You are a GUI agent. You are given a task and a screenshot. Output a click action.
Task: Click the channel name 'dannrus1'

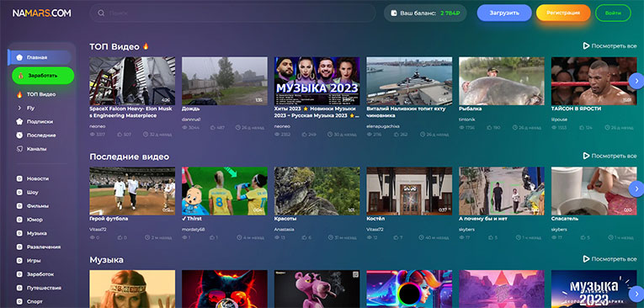pos(191,119)
